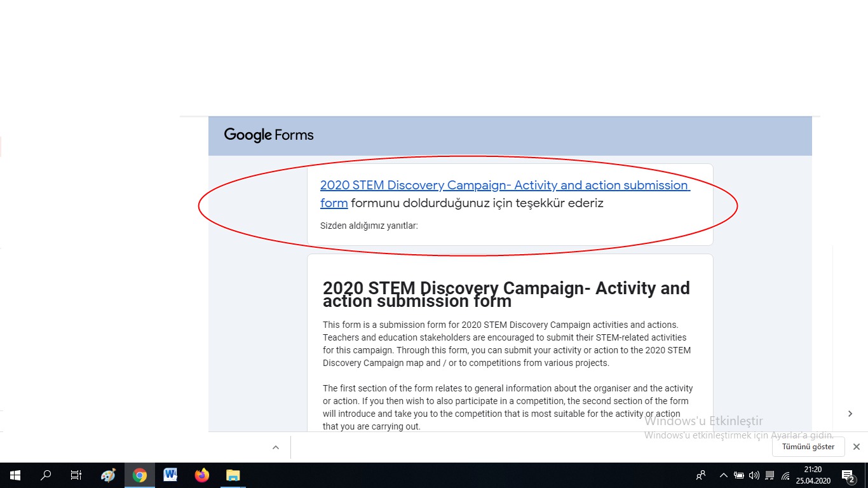The height and width of the screenshot is (488, 868).
Task: Click Tümünü göster in downloads bar
Action: [808, 447]
